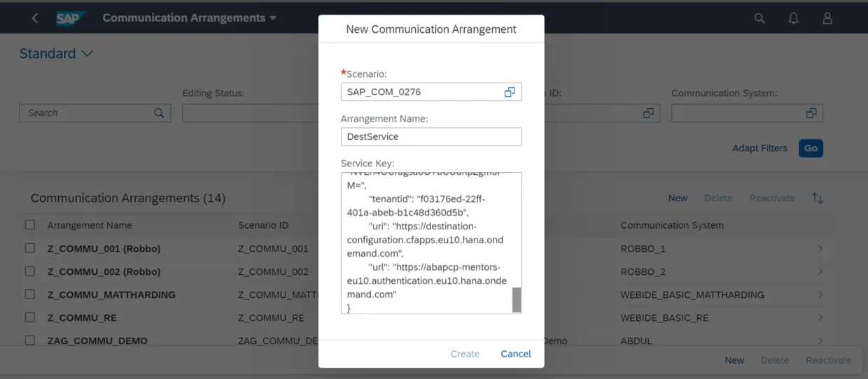Click the ROBBO_1 communication system cell
This screenshot has height=379, width=868.
click(643, 248)
